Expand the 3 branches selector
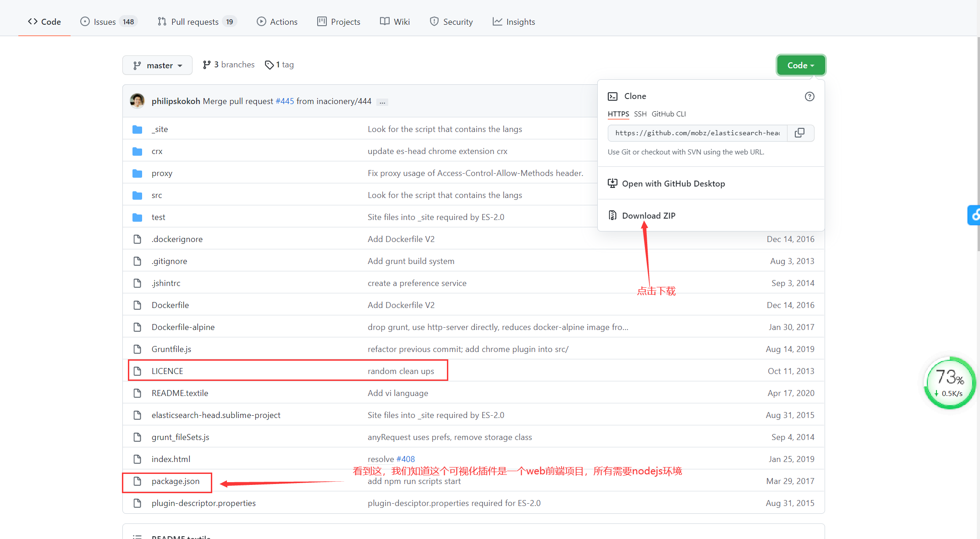 click(228, 64)
